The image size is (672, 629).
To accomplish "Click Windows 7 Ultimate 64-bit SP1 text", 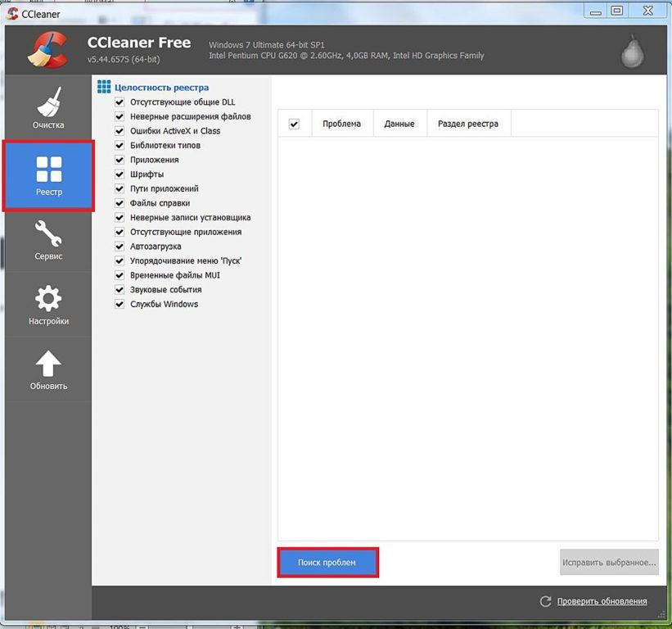I will click(x=267, y=45).
